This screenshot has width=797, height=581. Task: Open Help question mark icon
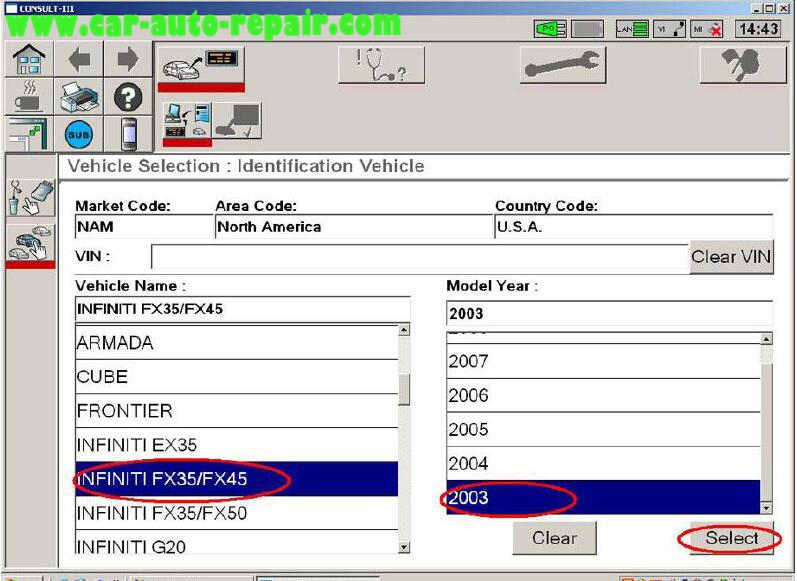coord(128,97)
